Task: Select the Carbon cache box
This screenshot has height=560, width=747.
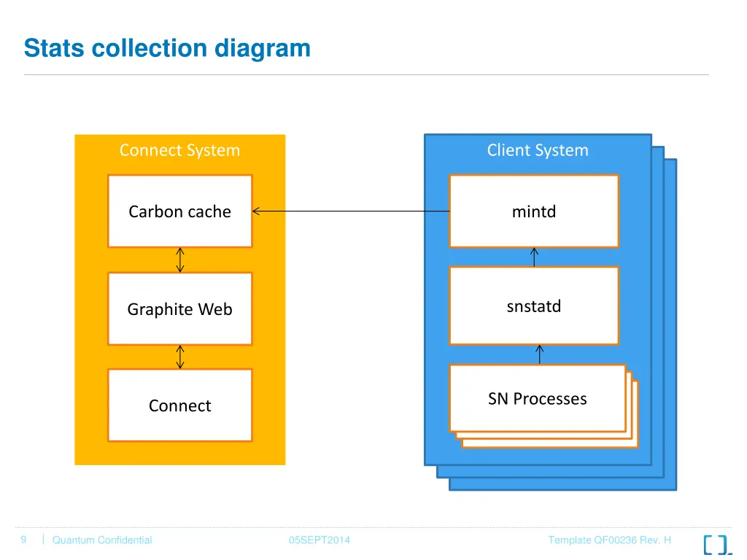Action: click(x=179, y=211)
